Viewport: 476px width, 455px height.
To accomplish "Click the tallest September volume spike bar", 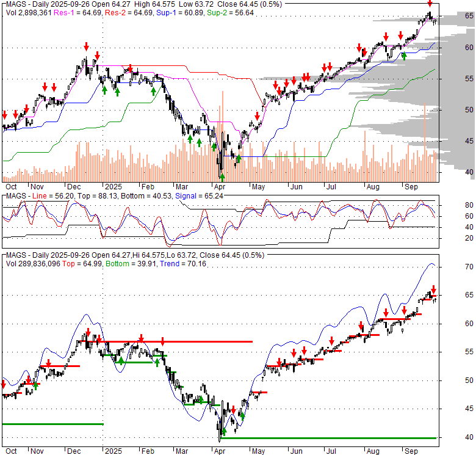I will [x=425, y=142].
